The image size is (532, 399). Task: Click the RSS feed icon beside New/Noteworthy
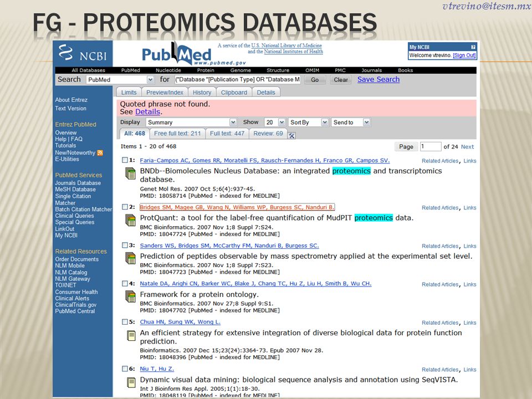[100, 153]
